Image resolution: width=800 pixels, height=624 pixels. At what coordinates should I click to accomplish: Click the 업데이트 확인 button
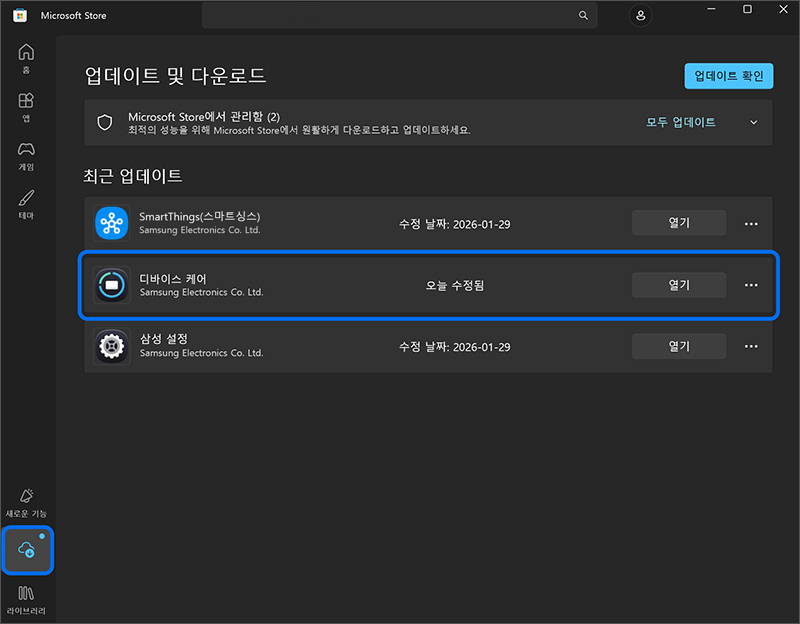[x=729, y=75]
